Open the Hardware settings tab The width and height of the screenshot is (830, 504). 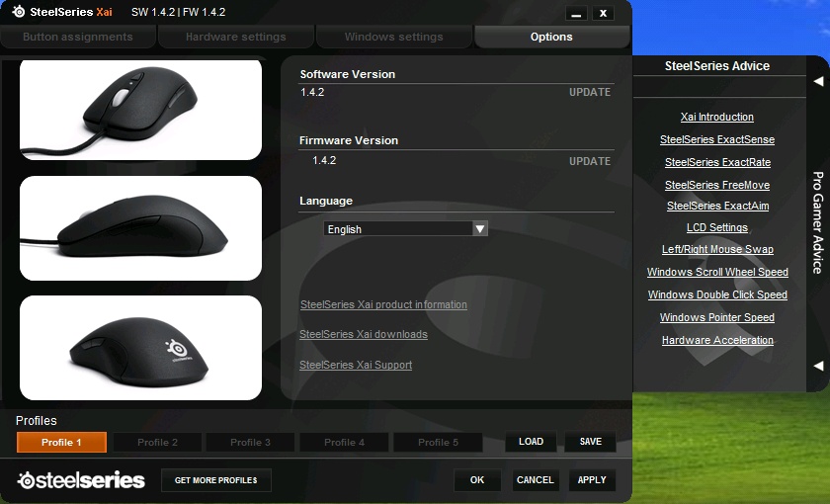(x=236, y=37)
